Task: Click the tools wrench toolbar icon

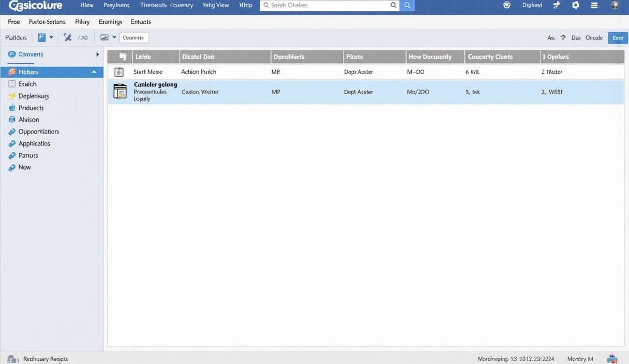Action: point(67,37)
